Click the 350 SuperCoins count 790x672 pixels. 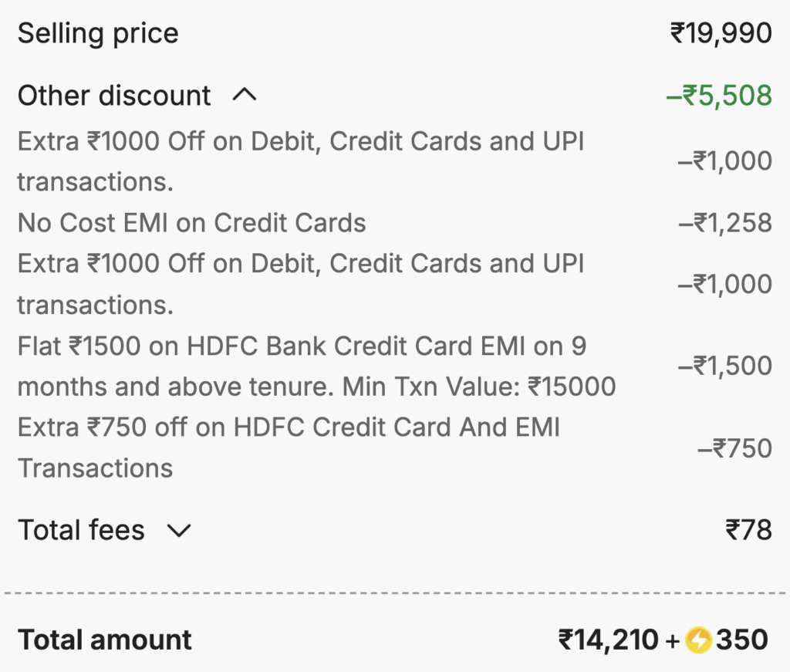pyautogui.click(x=742, y=639)
